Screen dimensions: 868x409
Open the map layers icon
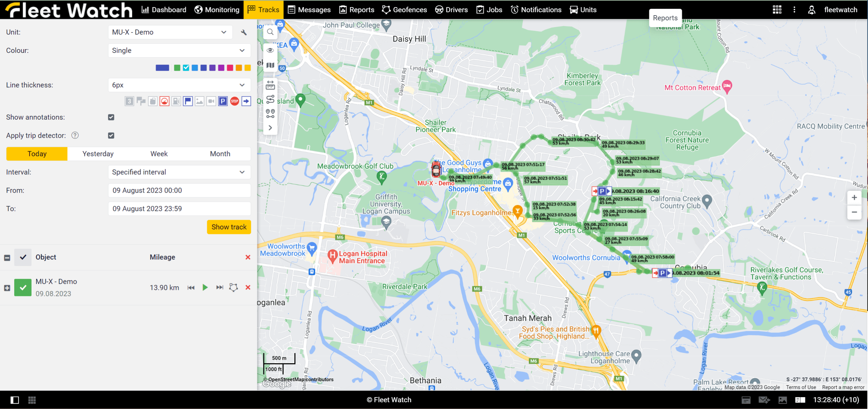(x=270, y=65)
